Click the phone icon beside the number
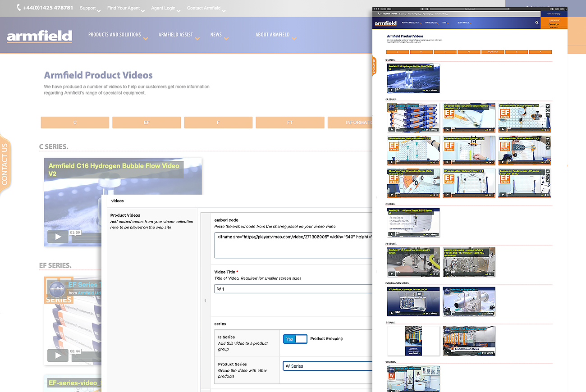 18,8
